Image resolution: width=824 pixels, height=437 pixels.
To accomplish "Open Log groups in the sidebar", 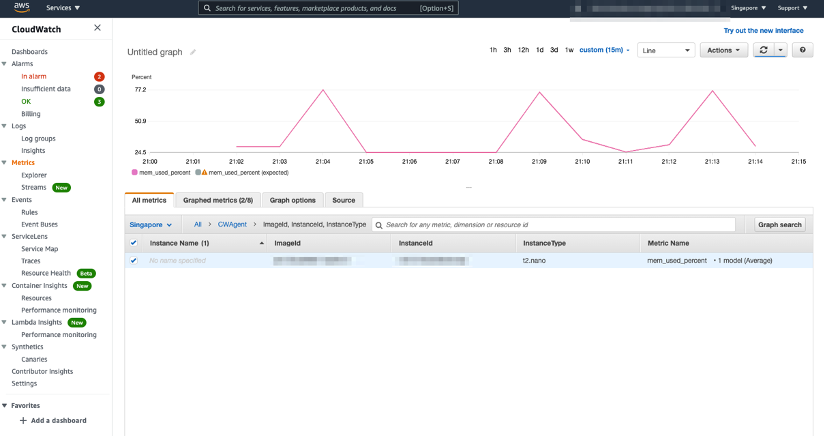I will click(38, 139).
